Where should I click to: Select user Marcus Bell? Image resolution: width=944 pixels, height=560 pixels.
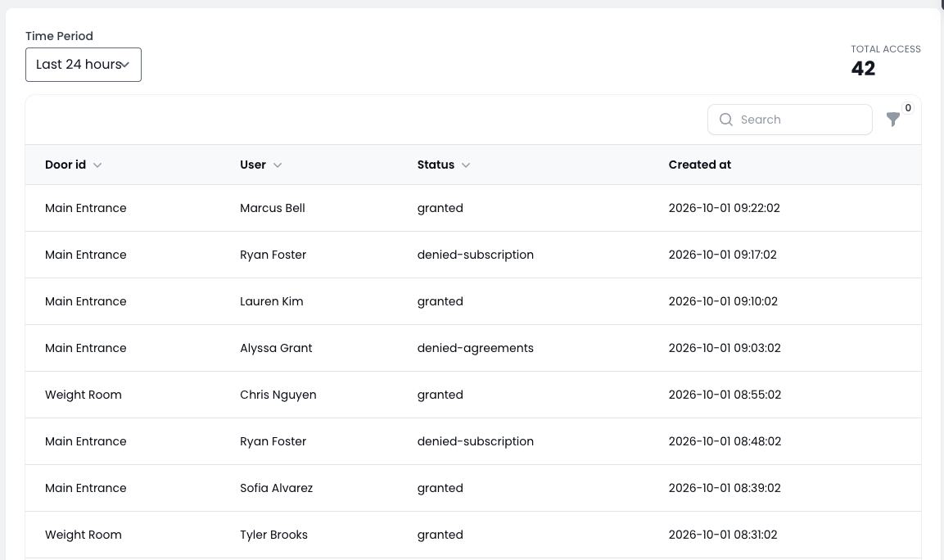(x=273, y=208)
